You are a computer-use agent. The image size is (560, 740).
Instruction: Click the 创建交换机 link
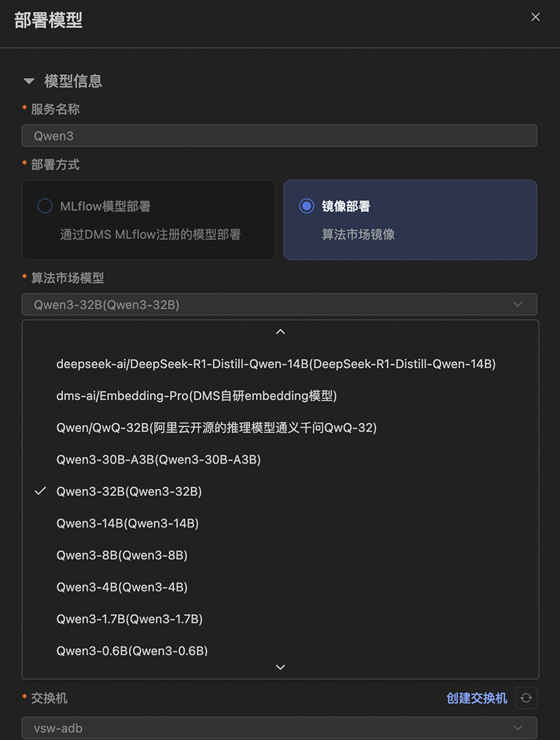[x=476, y=698]
